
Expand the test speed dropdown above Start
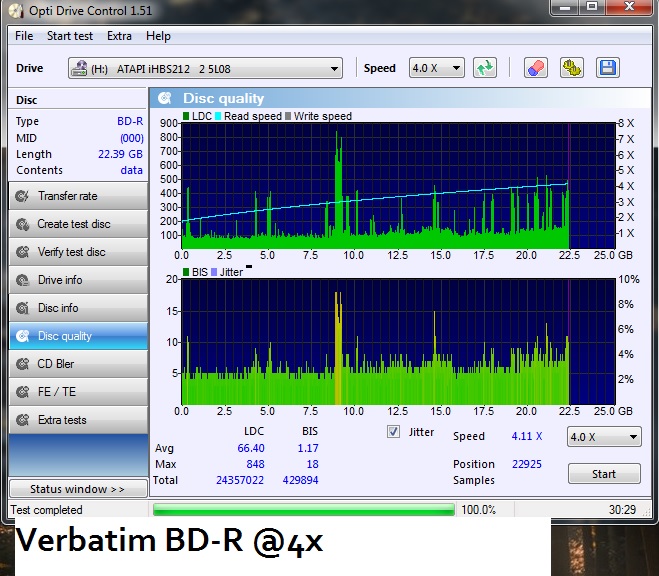tap(604, 437)
